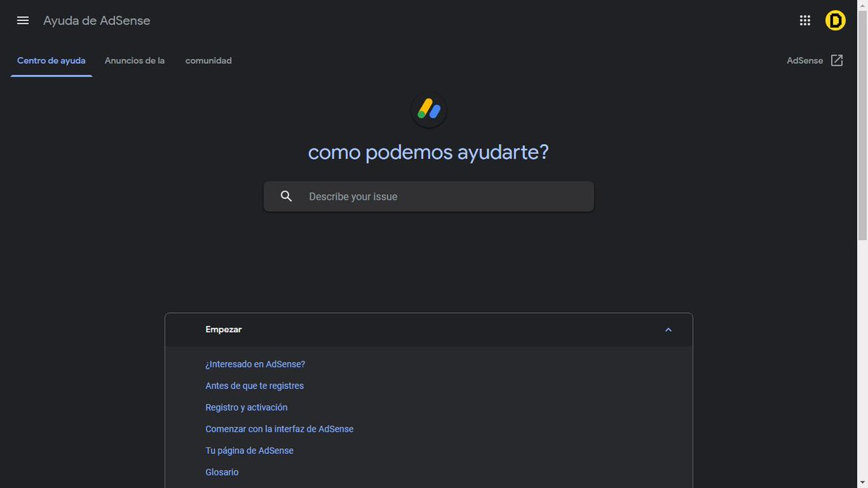Click the Empezar section header
Image resolution: width=868 pixels, height=488 pixels.
point(429,330)
